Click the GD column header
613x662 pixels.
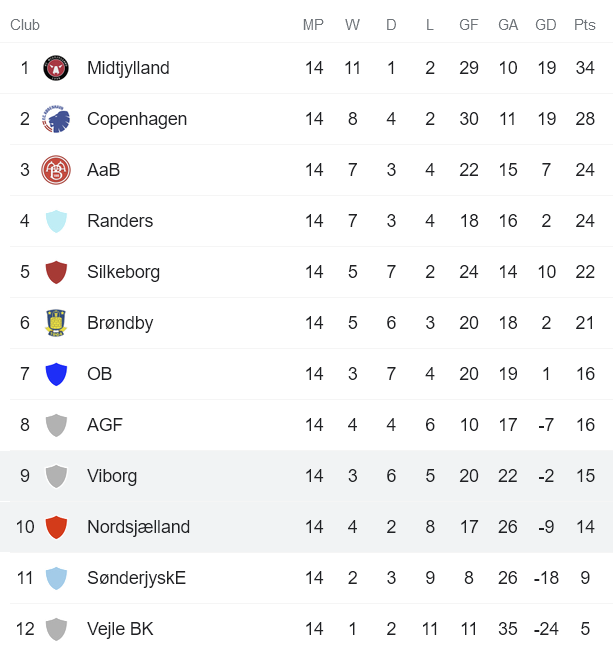pyautogui.click(x=546, y=25)
